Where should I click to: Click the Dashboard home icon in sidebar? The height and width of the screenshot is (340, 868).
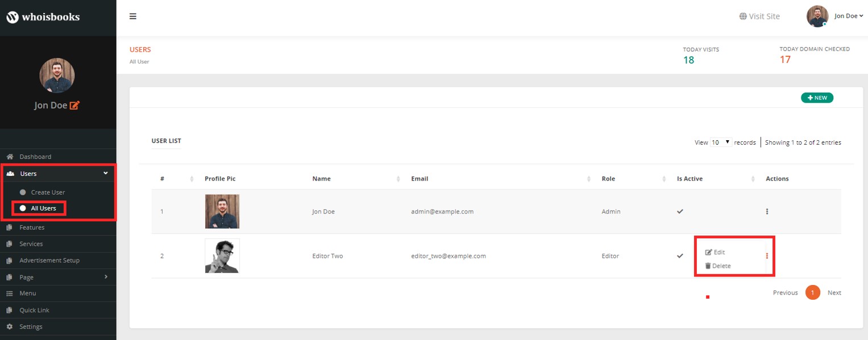click(10, 157)
